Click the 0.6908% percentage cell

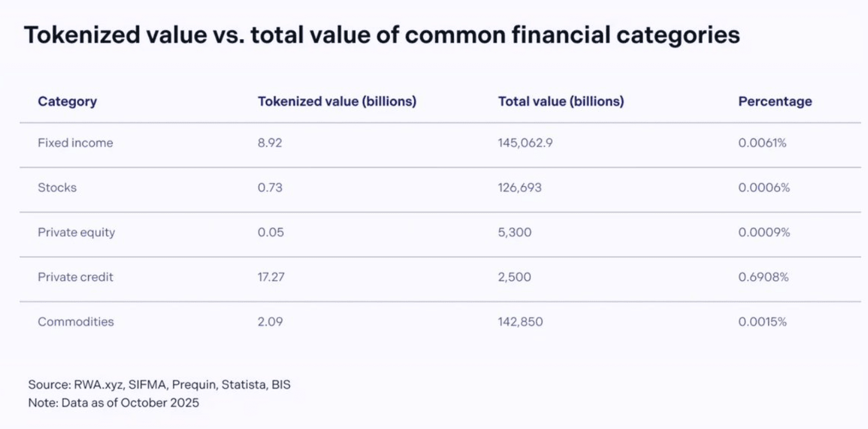(763, 277)
